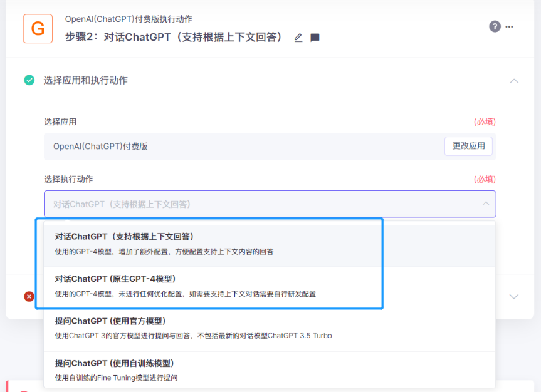The width and height of the screenshot is (541, 392).
Task: Open the step comment note icon
Action: [x=315, y=38]
